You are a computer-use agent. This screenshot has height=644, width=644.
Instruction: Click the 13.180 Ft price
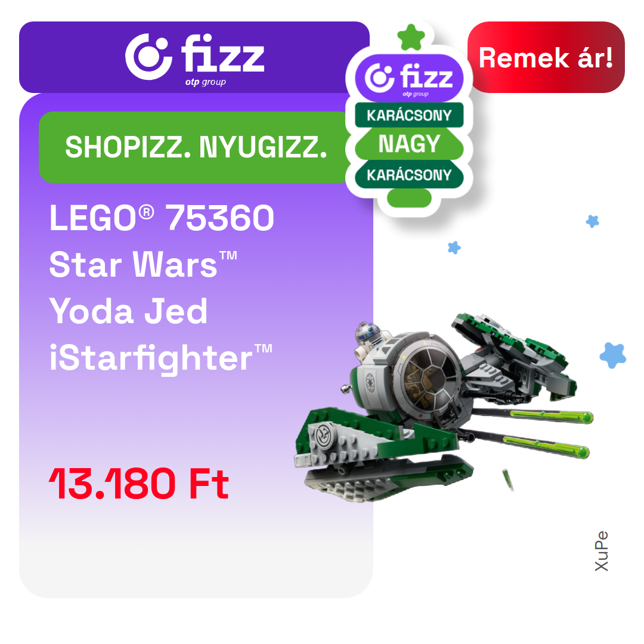coord(138,484)
